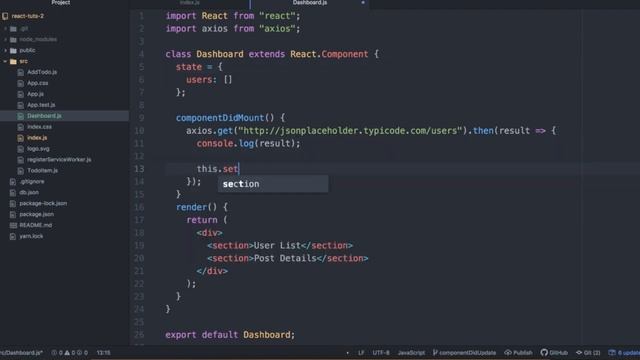The height and width of the screenshot is (360, 640).
Task: Click the 13:15 cursor position indicator
Action: (x=103, y=353)
